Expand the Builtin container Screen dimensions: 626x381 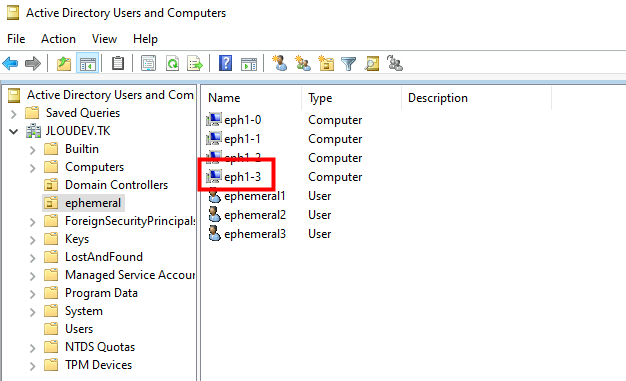click(33, 150)
